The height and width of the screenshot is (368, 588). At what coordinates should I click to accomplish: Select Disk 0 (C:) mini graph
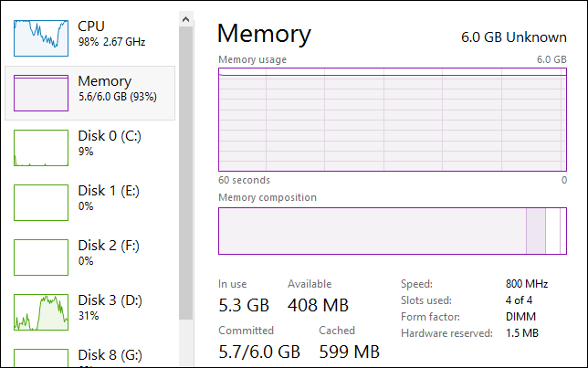(x=41, y=148)
